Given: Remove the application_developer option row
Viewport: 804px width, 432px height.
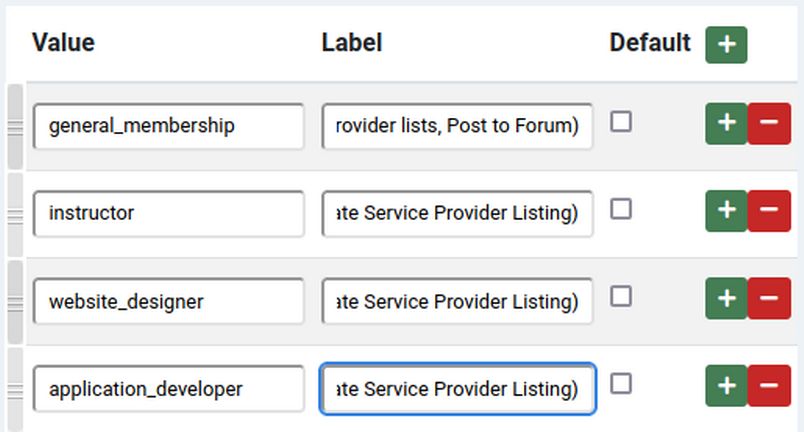Looking at the screenshot, I should click(x=769, y=386).
